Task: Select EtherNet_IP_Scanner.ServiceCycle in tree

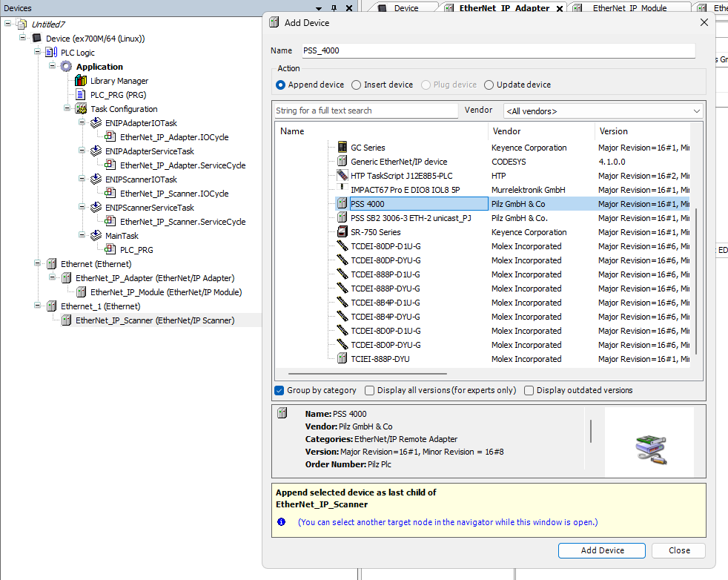Action: (182, 222)
